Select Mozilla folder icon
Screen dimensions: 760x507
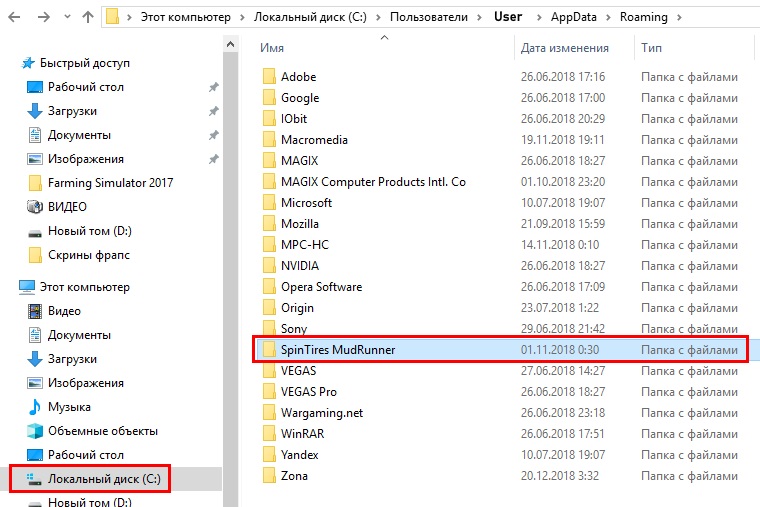pyautogui.click(x=269, y=223)
